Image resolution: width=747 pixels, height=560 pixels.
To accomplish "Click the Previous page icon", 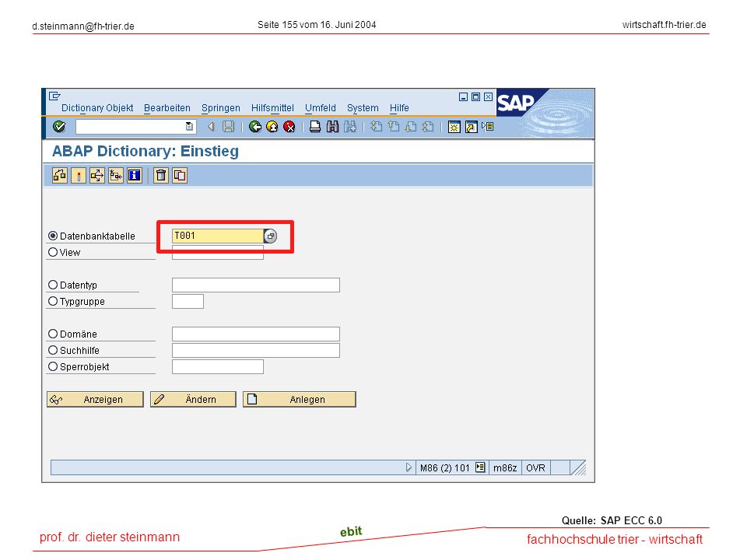I will coord(394,127).
